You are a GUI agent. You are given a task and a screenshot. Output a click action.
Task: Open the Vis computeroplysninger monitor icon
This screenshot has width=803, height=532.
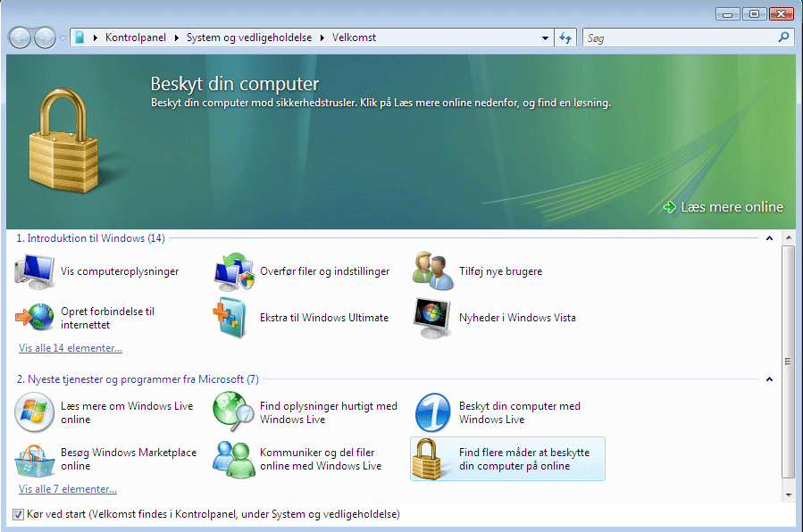point(36,271)
